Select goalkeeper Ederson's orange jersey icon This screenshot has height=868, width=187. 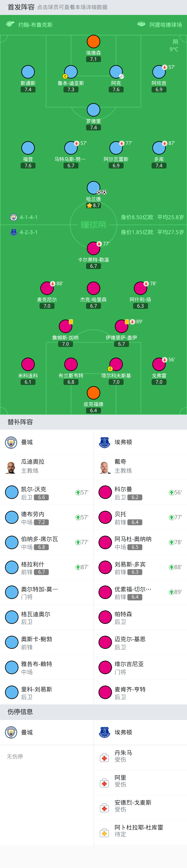(93, 41)
